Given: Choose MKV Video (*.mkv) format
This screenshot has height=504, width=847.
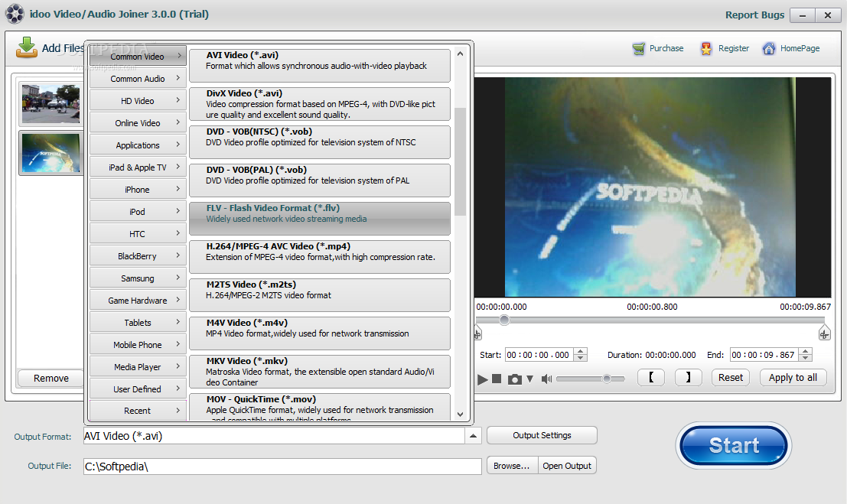Looking at the screenshot, I should pos(320,372).
